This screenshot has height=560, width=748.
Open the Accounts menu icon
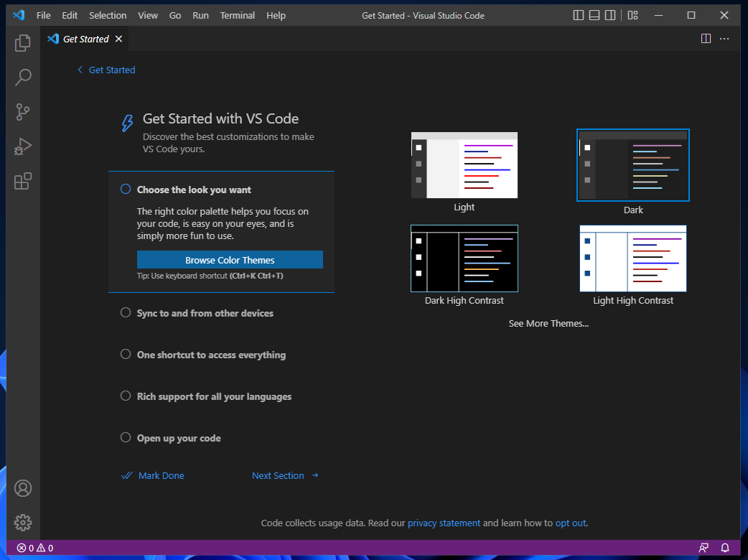[x=22, y=488]
